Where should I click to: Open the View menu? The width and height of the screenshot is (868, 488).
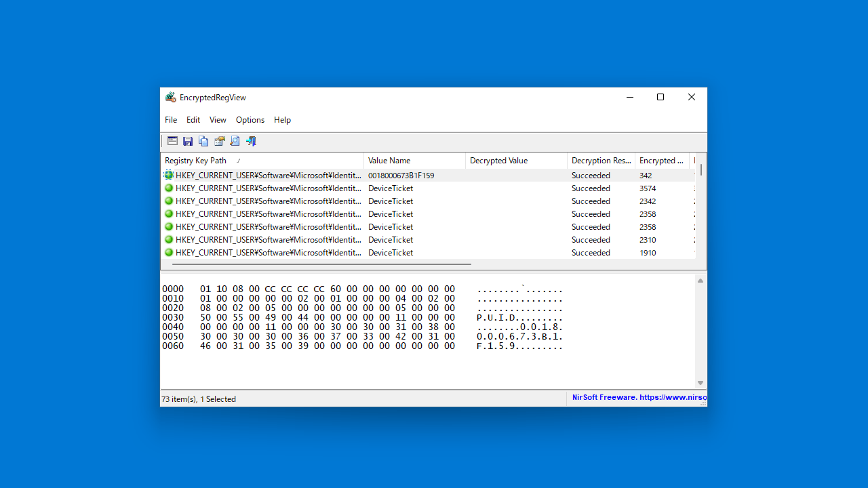(218, 120)
